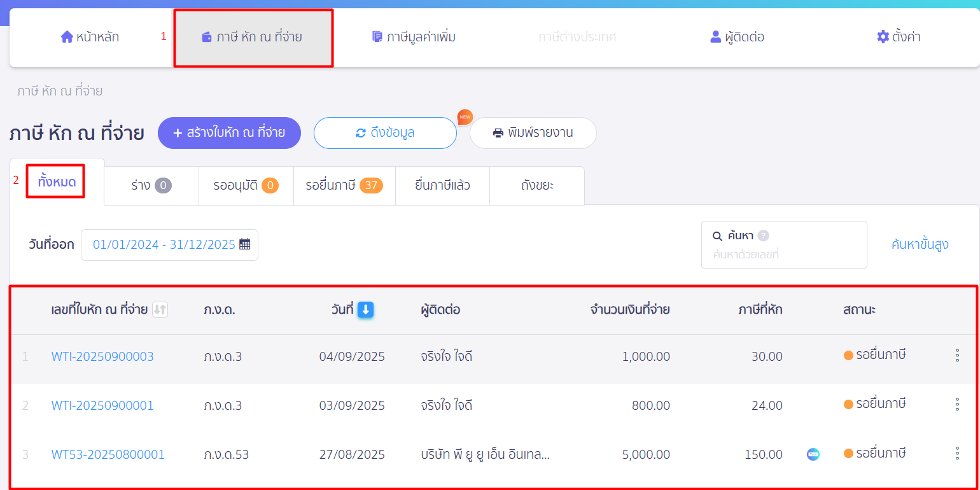Open the วันที่ออก date range picker
The width and height of the screenshot is (980, 490).
[169, 245]
